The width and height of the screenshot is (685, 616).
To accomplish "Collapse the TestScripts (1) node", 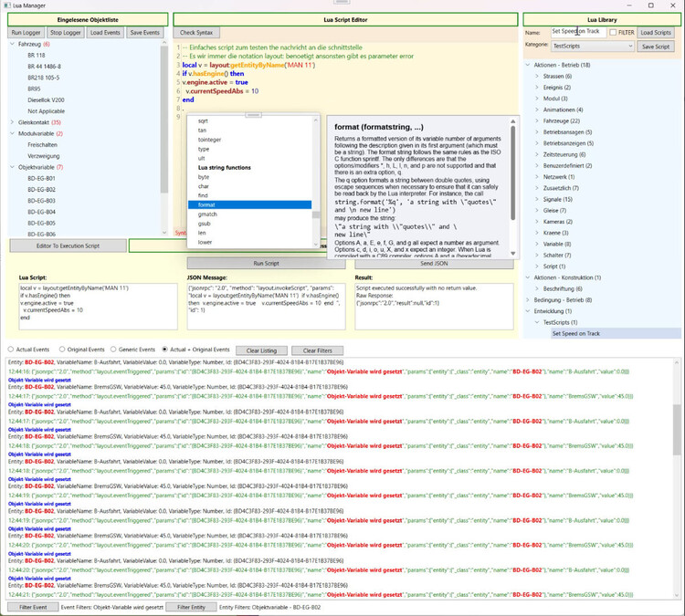I will click(537, 322).
